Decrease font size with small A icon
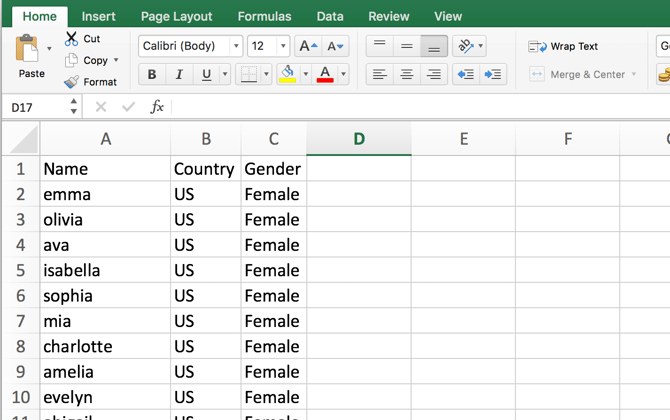This screenshot has height=420, width=670. click(335, 46)
